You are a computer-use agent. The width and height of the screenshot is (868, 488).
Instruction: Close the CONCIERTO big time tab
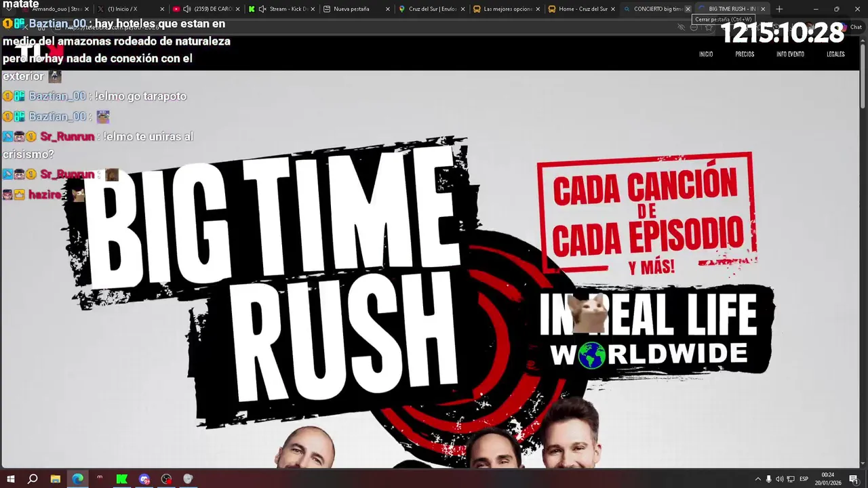coord(688,9)
